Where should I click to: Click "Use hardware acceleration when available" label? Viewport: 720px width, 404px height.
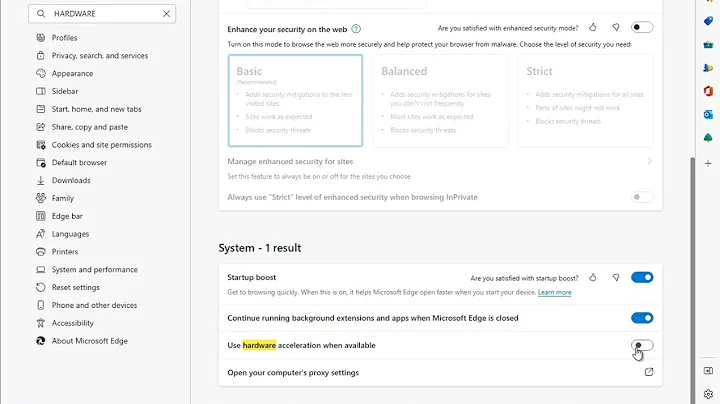pyautogui.click(x=301, y=345)
